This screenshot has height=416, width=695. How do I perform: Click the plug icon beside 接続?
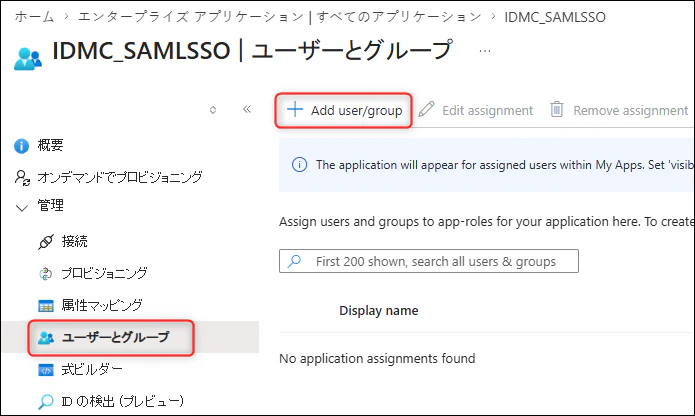[46, 242]
